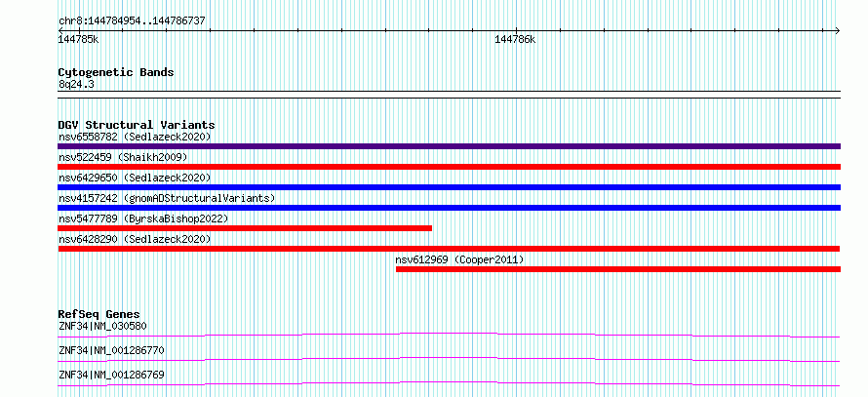
Task: Click the magenta ZNF34|NM_030580 transcript line
Action: (449, 335)
